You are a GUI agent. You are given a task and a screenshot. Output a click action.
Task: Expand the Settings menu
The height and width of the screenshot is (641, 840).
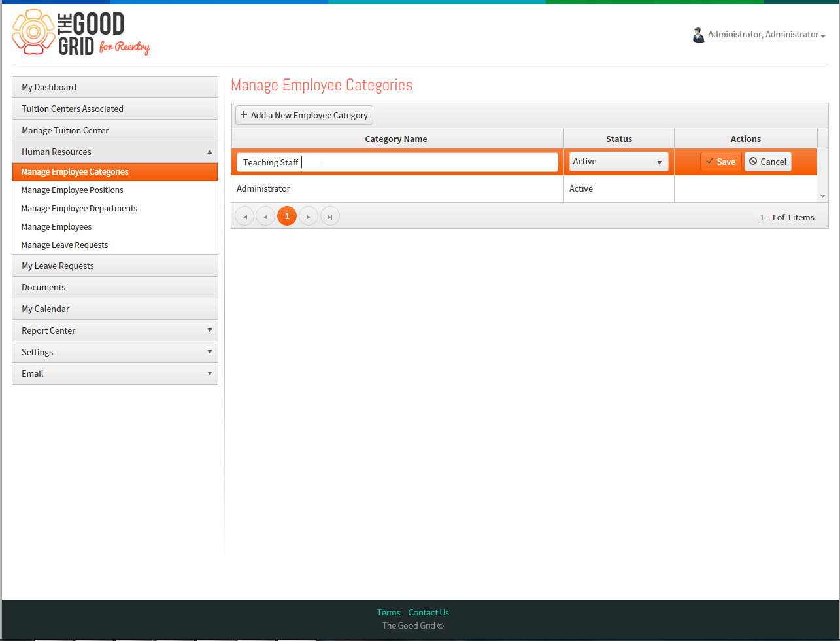(x=115, y=352)
